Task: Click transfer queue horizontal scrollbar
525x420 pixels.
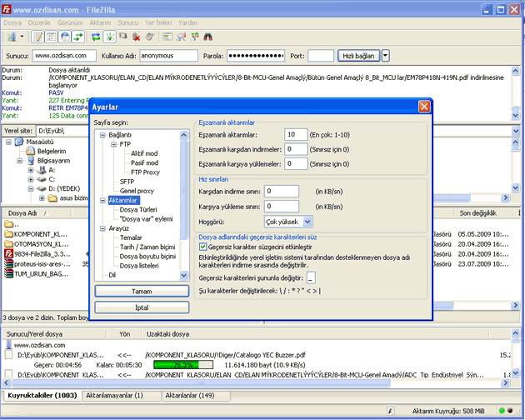Action: [x=254, y=382]
